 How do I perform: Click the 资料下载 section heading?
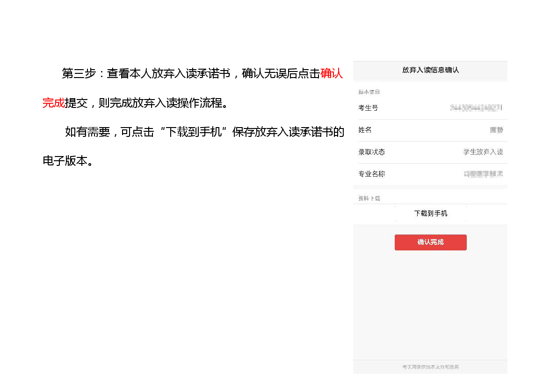click(369, 199)
